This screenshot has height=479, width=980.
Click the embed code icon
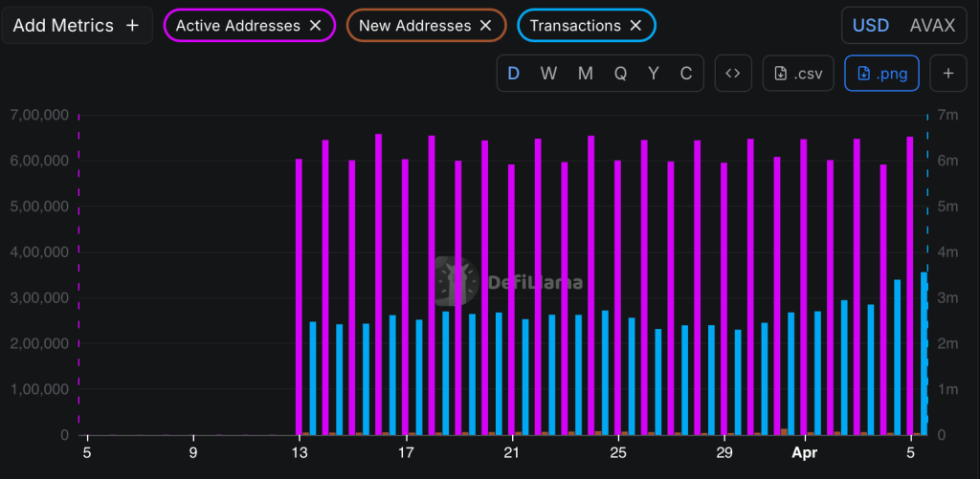click(733, 74)
